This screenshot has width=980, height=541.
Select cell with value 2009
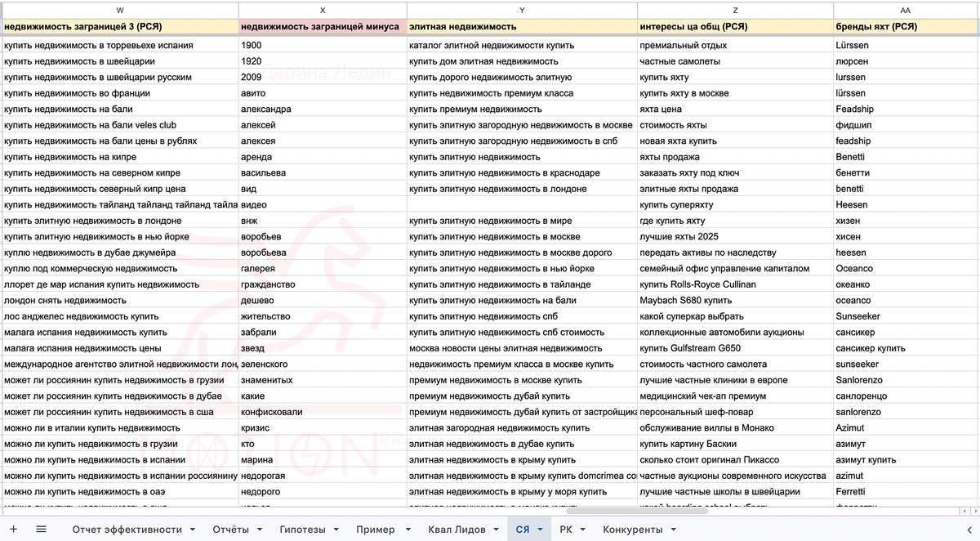coord(323,77)
